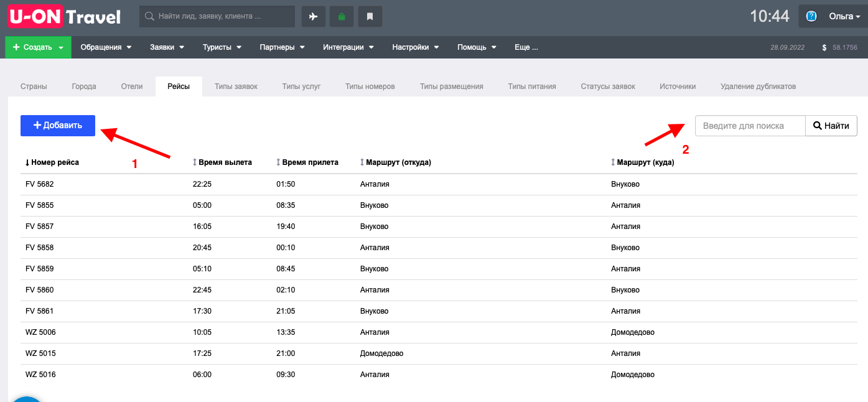Focus the global lead/client search field

click(217, 17)
